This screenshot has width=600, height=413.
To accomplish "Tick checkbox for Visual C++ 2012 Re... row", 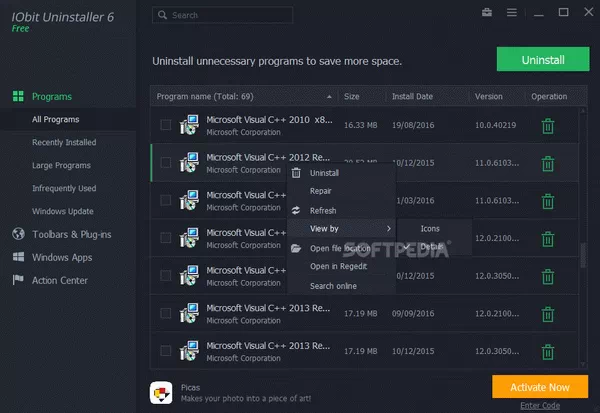I will click(x=166, y=162).
